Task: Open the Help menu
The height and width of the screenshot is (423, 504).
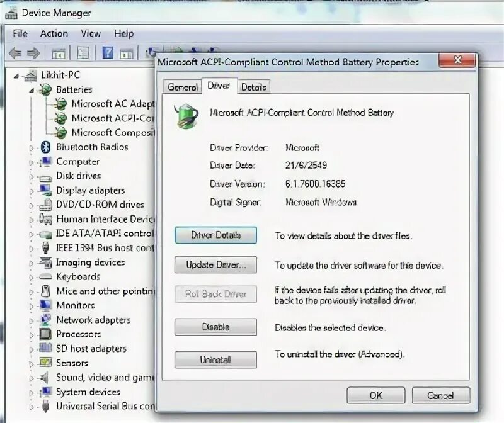Action: click(123, 33)
